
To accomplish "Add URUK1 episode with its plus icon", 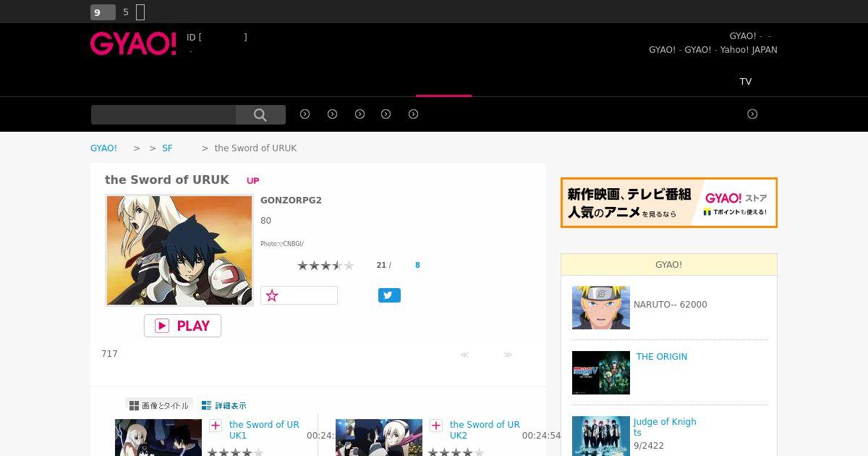I will [x=216, y=426].
